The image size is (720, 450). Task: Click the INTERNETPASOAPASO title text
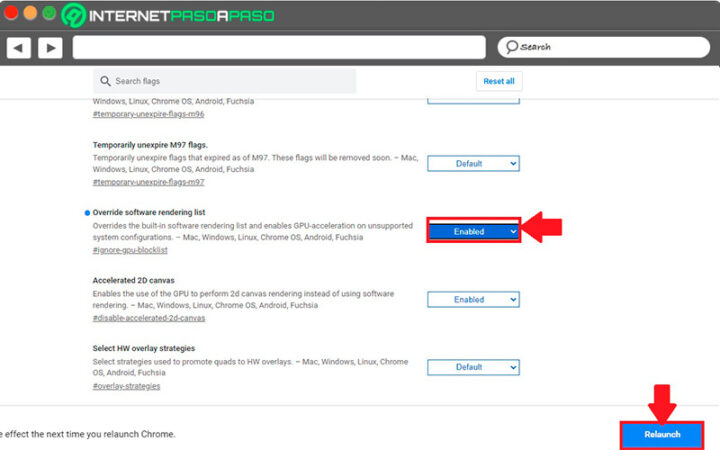point(181,16)
